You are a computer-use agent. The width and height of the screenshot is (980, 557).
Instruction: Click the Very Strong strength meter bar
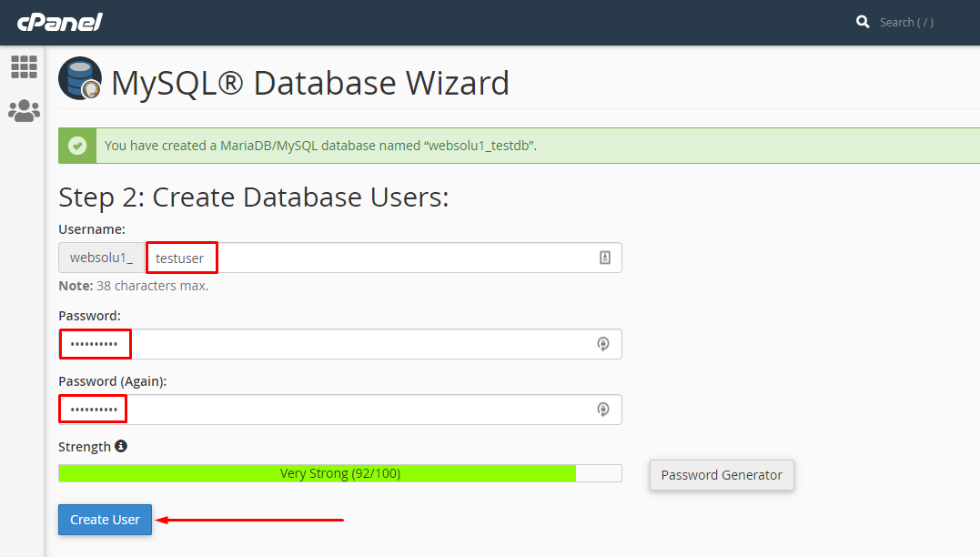[339, 473]
